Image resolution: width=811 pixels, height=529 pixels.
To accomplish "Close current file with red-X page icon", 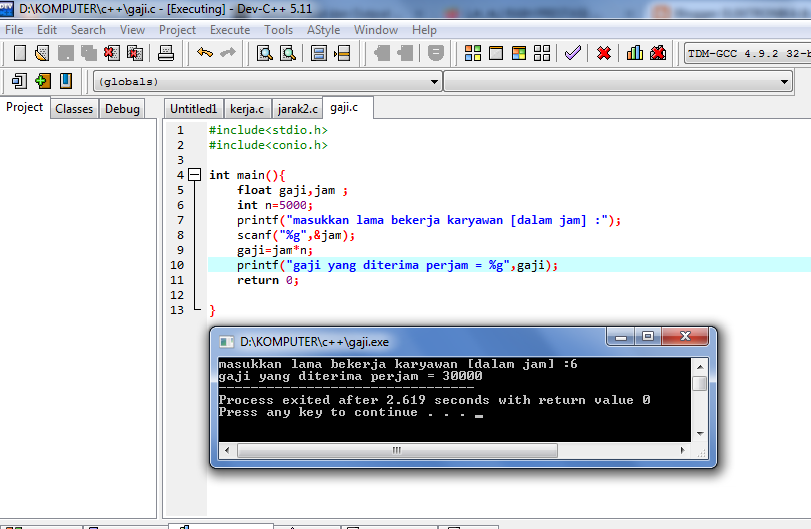I will pyautogui.click(x=112, y=53).
